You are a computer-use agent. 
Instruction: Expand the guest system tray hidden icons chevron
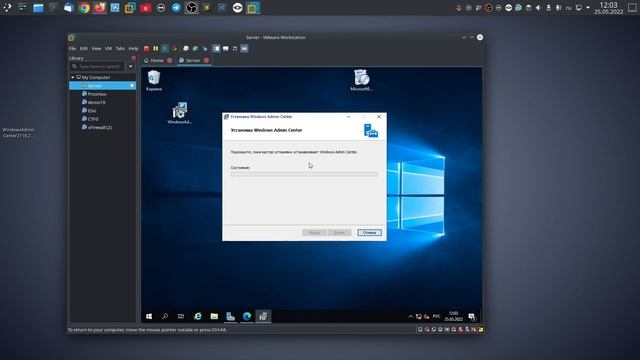click(410, 316)
